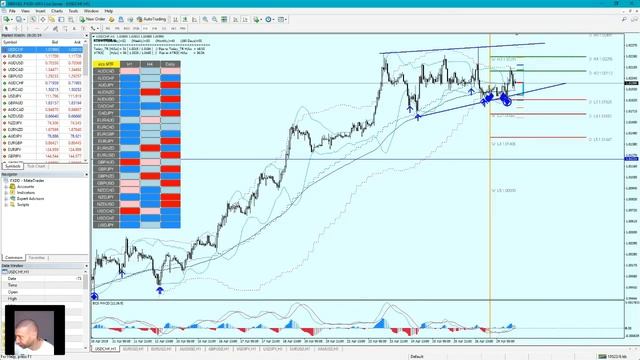Screen dimensions: 640x360
Task: Select the Trendline drawing tool
Action: pyautogui.click(x=46, y=29)
